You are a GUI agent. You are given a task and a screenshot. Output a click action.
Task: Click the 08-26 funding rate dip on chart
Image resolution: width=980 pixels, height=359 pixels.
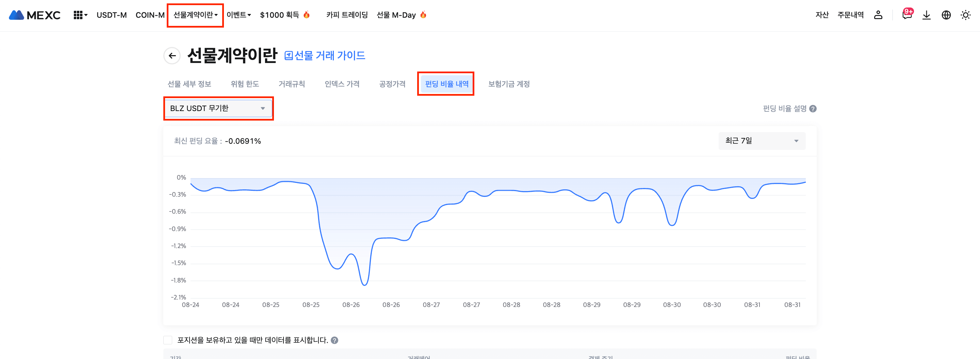[x=364, y=284]
